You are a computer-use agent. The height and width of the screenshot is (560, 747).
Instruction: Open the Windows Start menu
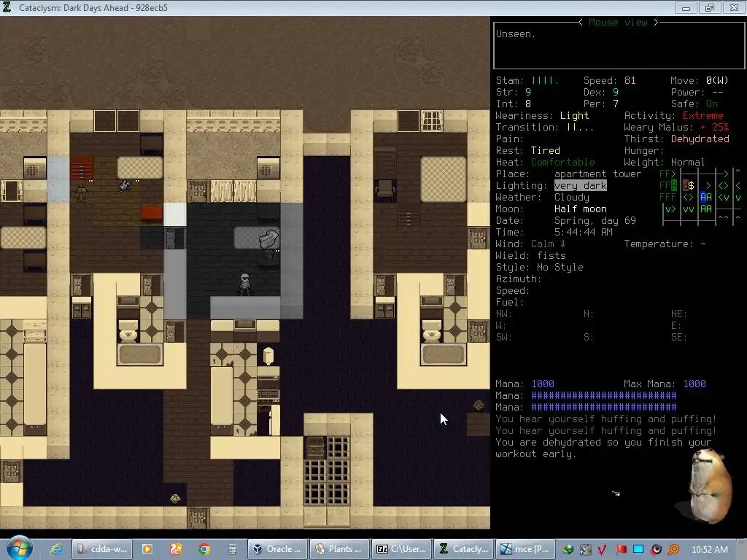coord(18,548)
